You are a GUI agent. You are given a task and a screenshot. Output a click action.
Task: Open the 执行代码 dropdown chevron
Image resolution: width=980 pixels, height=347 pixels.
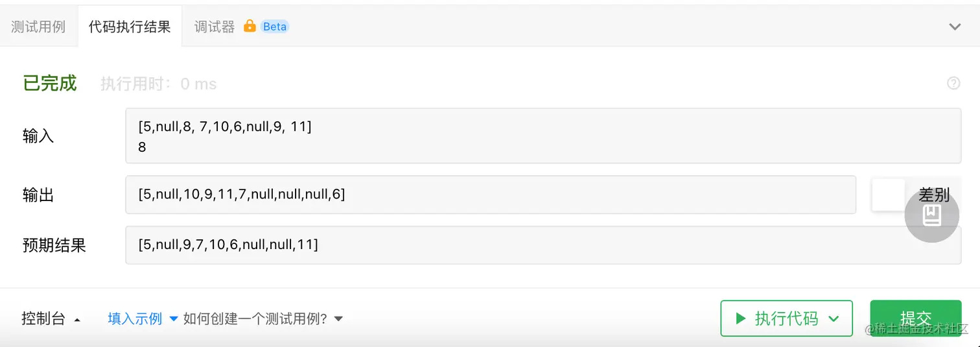click(834, 318)
